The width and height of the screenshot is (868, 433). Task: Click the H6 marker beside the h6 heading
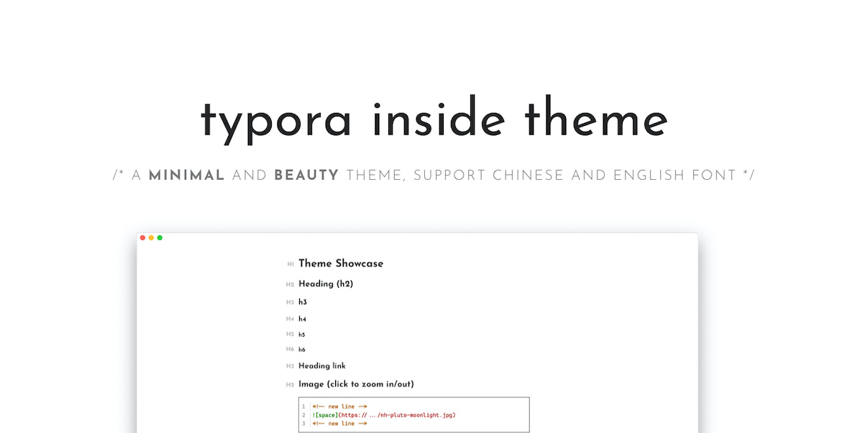[x=291, y=349]
